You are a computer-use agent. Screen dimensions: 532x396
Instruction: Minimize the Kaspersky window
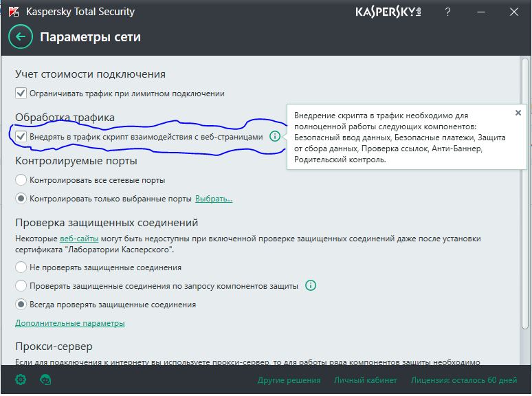click(480, 12)
